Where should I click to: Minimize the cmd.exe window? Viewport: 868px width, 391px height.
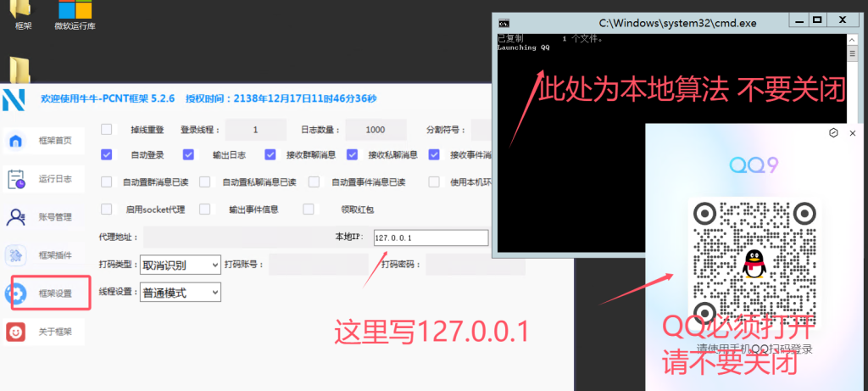tap(798, 20)
